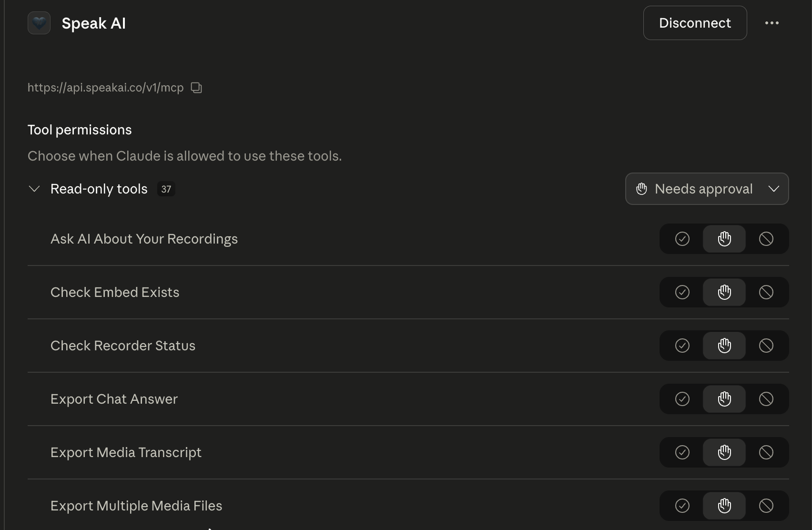Block the Ask AI About Your Recordings tool

click(x=766, y=239)
